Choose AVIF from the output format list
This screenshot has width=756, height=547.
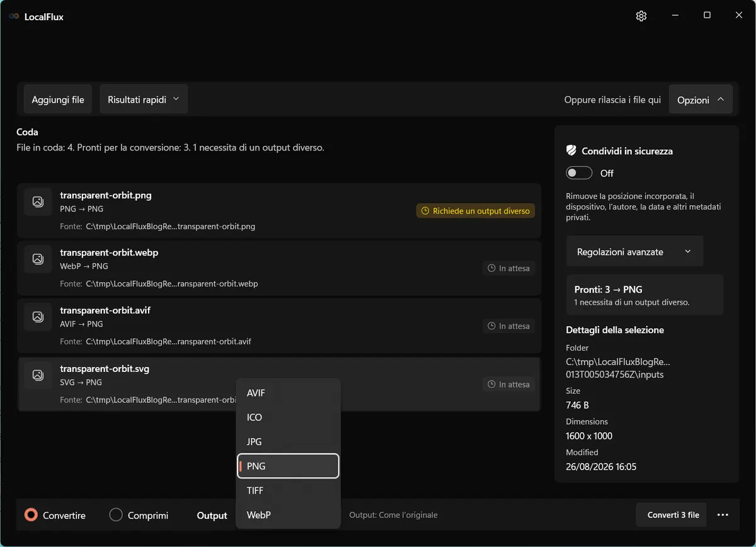click(x=288, y=393)
